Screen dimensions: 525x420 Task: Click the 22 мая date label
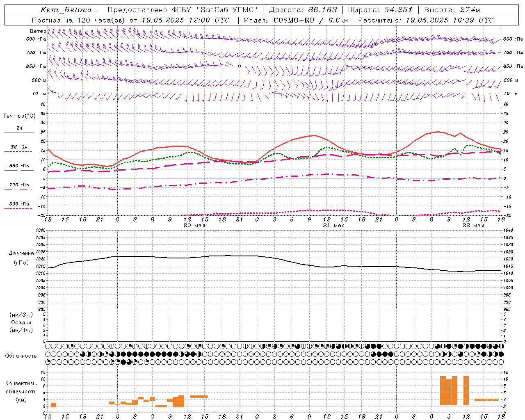click(x=473, y=226)
